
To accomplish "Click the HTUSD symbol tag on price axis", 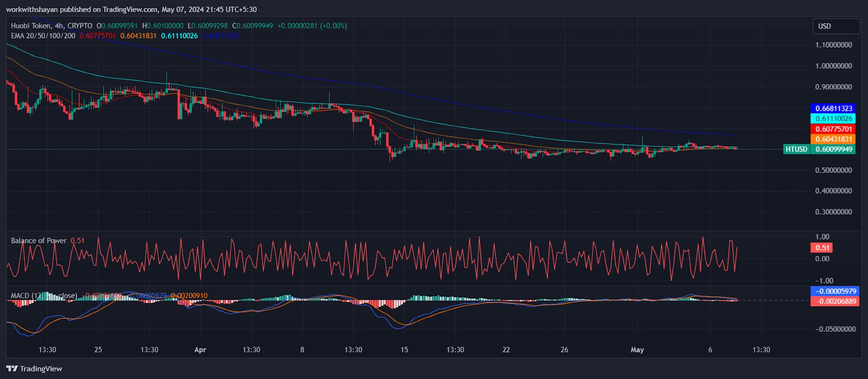I will pyautogui.click(x=796, y=149).
